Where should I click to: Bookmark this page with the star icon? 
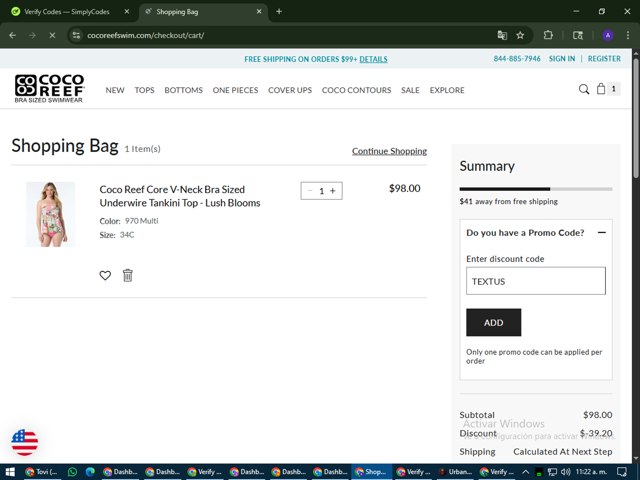coord(520,36)
